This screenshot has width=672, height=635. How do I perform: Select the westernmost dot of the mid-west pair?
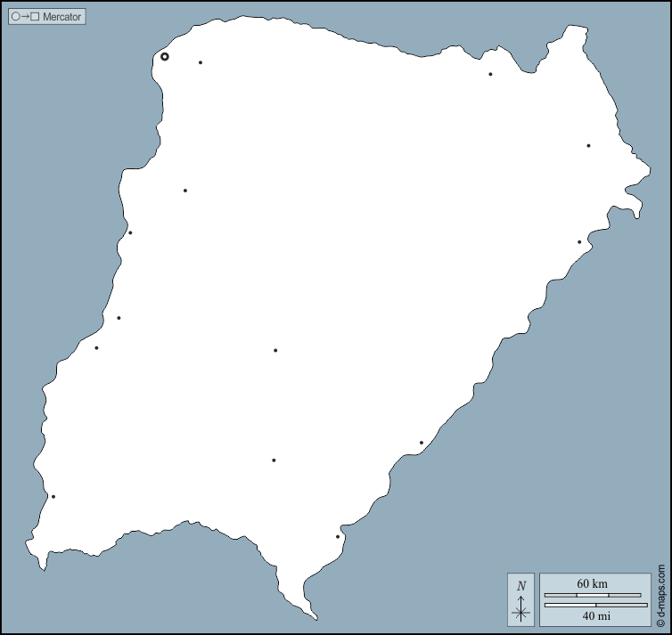pyautogui.click(x=96, y=347)
